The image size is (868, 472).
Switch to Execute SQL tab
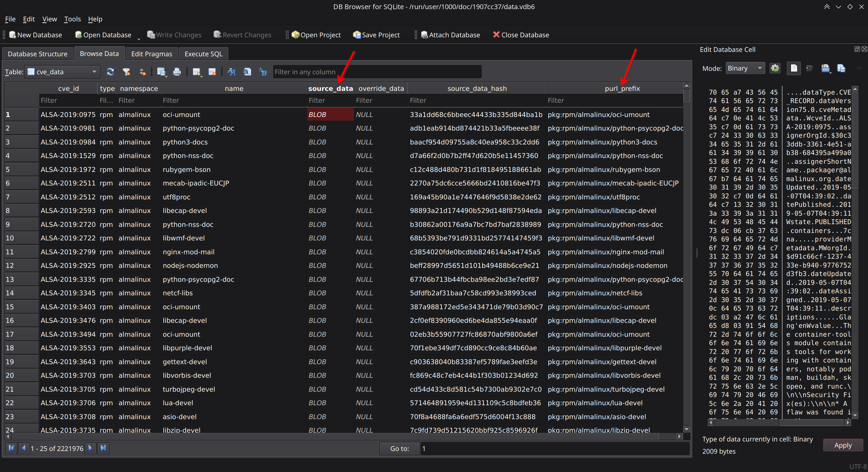point(203,54)
